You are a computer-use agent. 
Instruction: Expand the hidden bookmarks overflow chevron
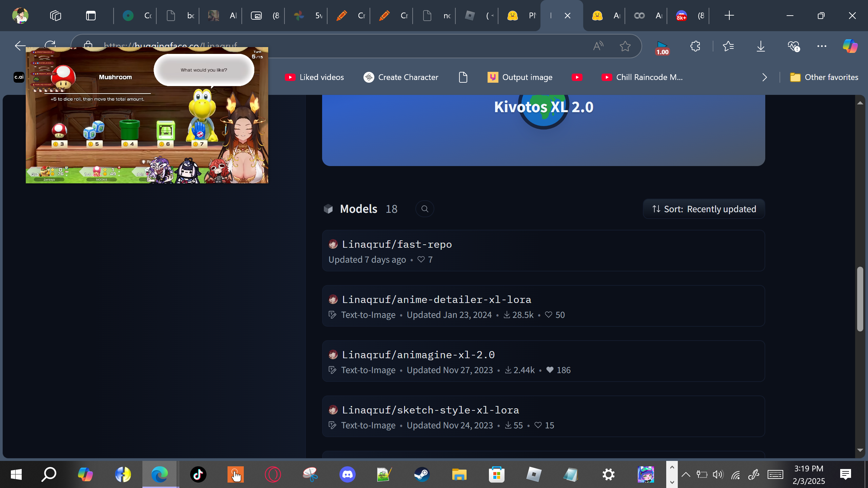click(764, 77)
